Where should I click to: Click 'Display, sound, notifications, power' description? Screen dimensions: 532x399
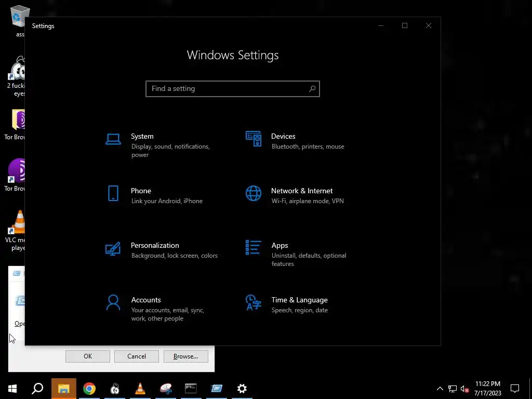tap(170, 151)
